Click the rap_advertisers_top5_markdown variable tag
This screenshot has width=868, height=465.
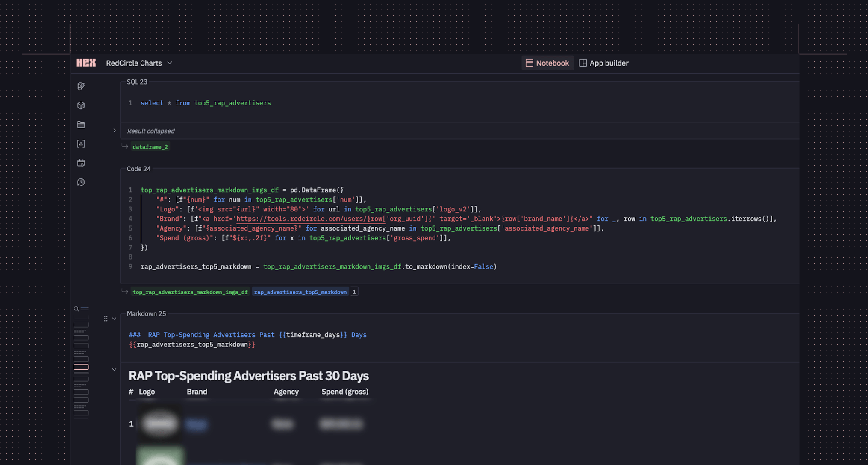(x=300, y=292)
